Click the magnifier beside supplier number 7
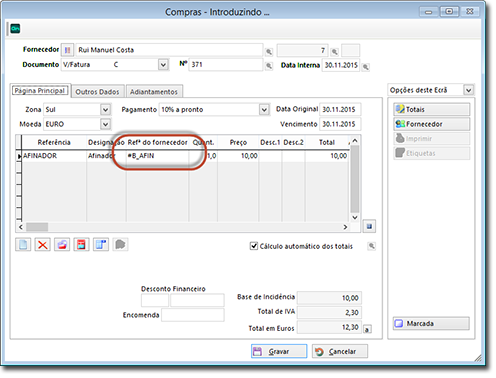 tap(334, 52)
